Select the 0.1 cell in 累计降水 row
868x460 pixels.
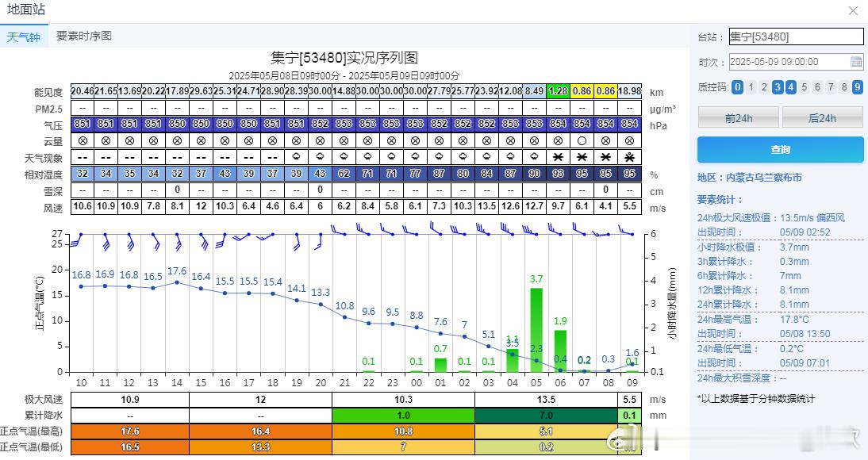coord(629,415)
